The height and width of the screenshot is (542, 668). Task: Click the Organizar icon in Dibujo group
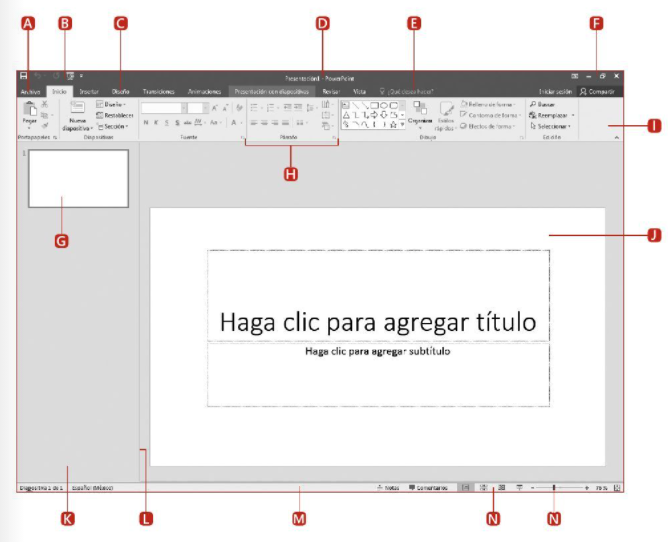click(420, 111)
